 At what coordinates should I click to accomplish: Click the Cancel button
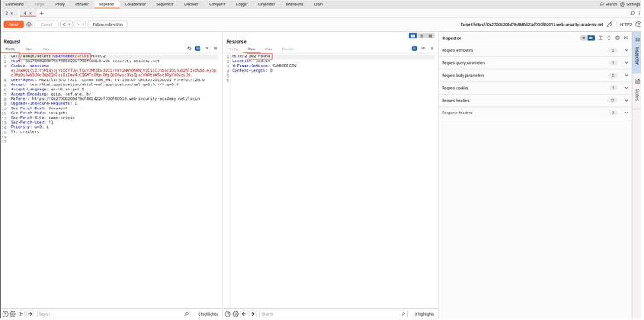pos(46,25)
